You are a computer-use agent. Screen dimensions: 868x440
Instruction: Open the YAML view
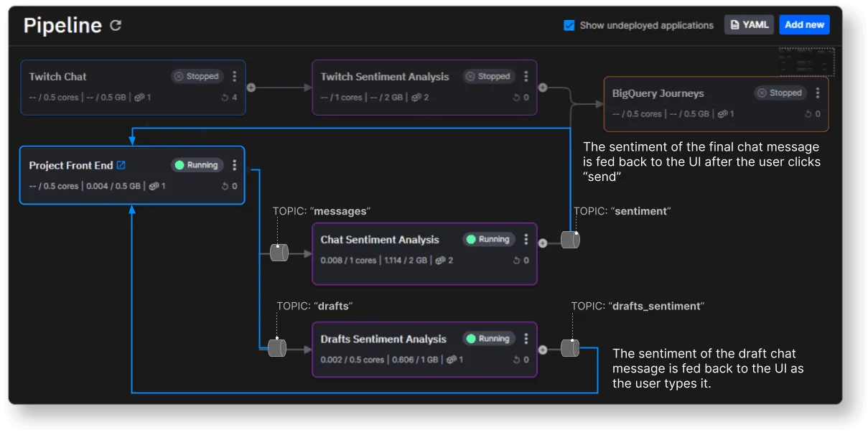749,24
